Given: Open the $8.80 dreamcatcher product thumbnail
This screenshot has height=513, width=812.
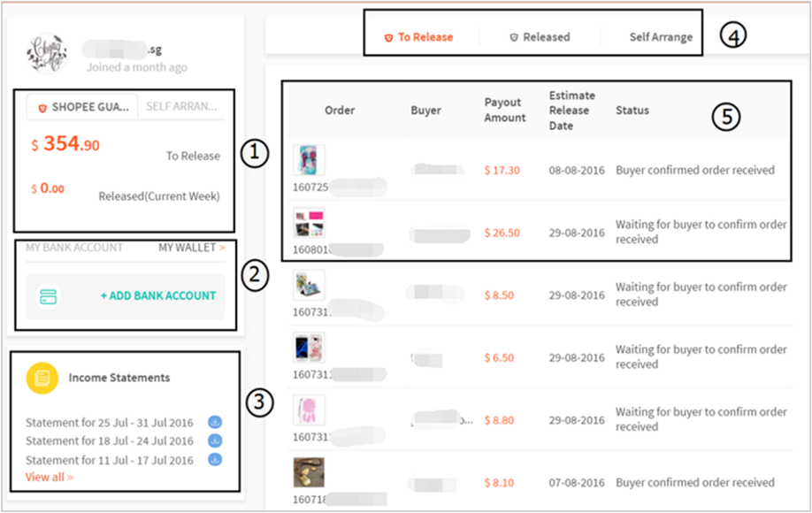Looking at the screenshot, I should pos(309,411).
